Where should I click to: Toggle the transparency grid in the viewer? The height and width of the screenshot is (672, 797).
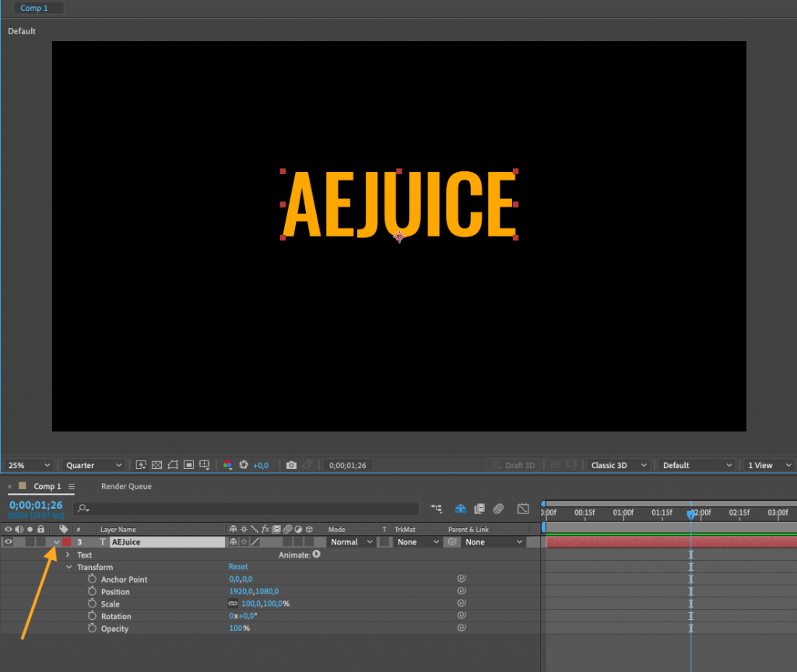pos(158,464)
